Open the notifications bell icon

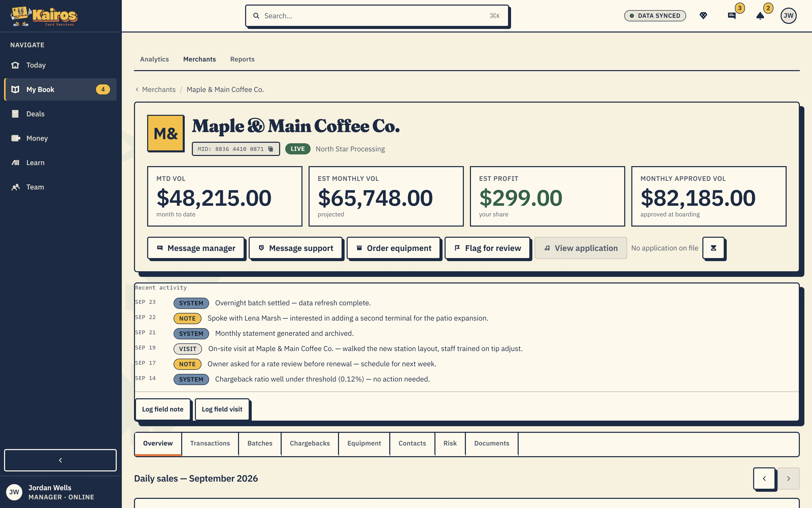pos(760,16)
